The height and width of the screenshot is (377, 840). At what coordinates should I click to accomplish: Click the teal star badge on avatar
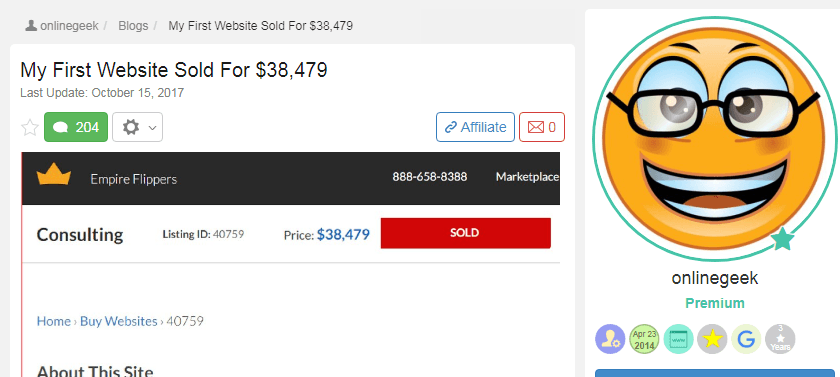[x=783, y=239]
